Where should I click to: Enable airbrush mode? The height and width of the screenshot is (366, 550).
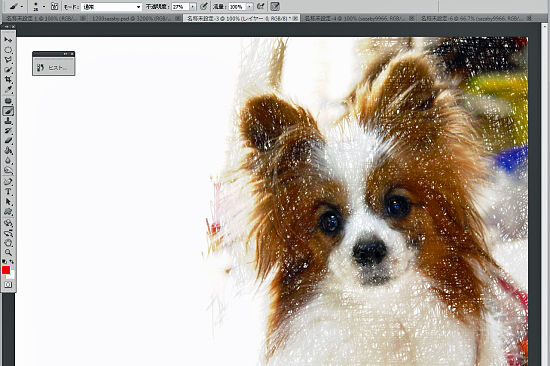coord(261,6)
